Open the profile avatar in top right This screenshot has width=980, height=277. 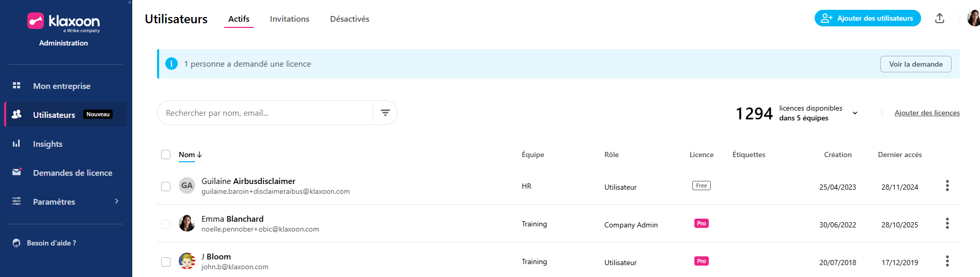pyautogui.click(x=973, y=19)
